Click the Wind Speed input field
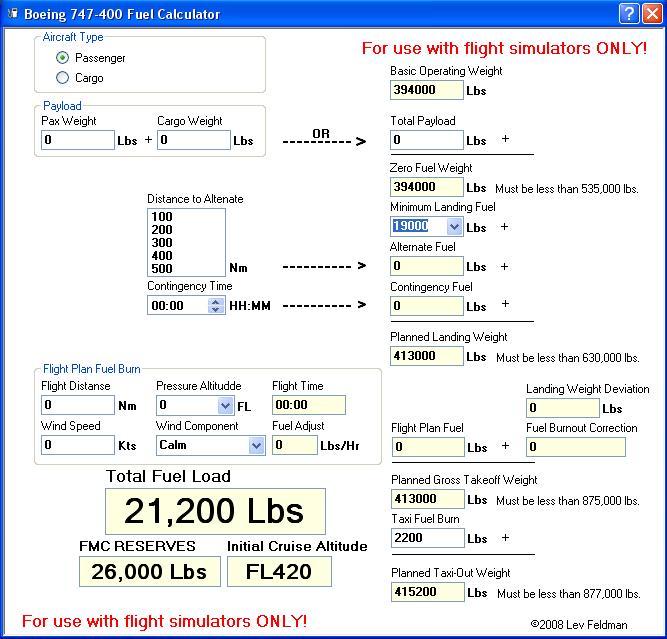Image resolution: width=667 pixels, height=639 pixels. (x=78, y=445)
